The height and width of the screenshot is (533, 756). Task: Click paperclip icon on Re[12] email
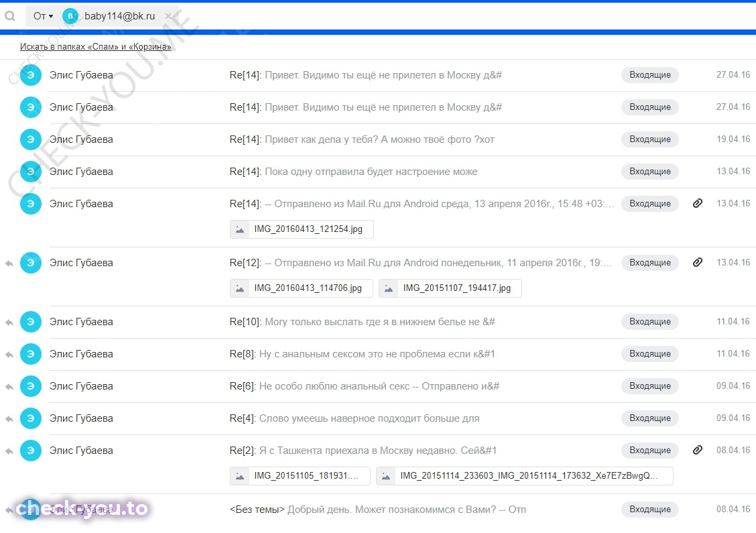click(x=697, y=262)
